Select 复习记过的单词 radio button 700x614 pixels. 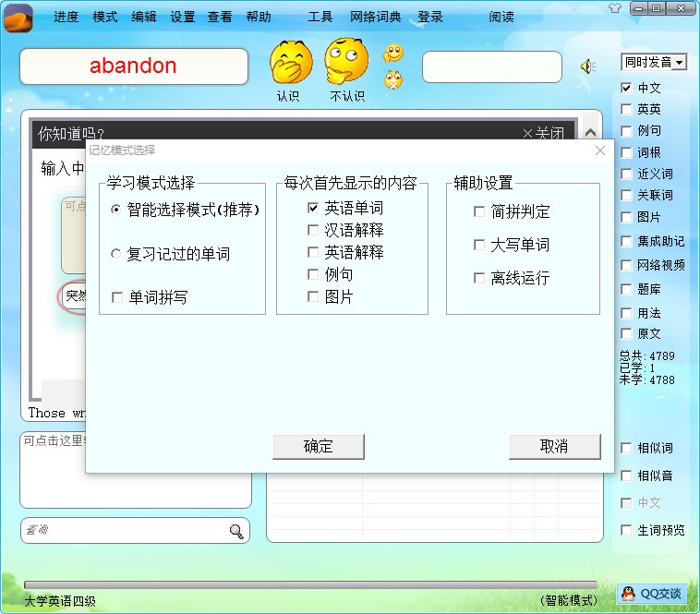tap(115, 254)
